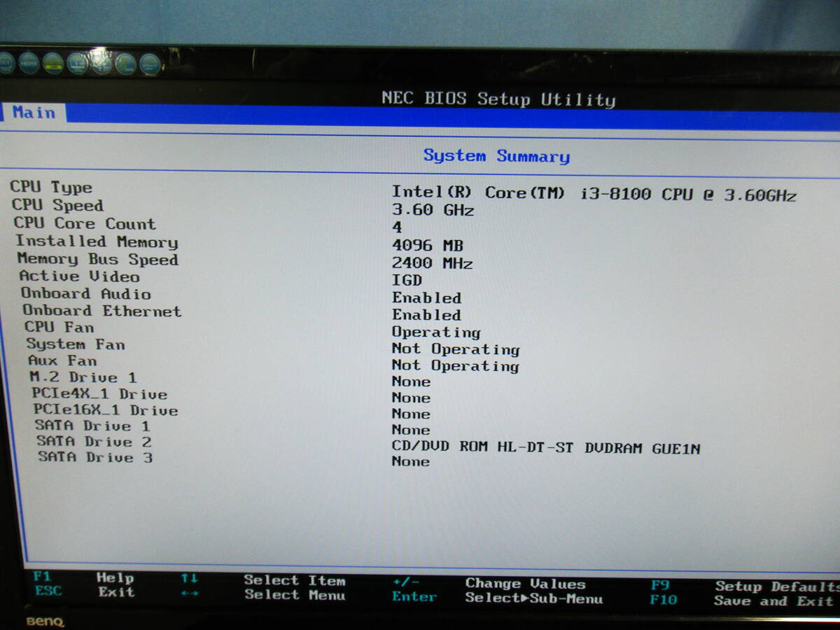Viewport: 840px width, 630px height.
Task: Click the System Summary heading
Action: click(x=496, y=155)
